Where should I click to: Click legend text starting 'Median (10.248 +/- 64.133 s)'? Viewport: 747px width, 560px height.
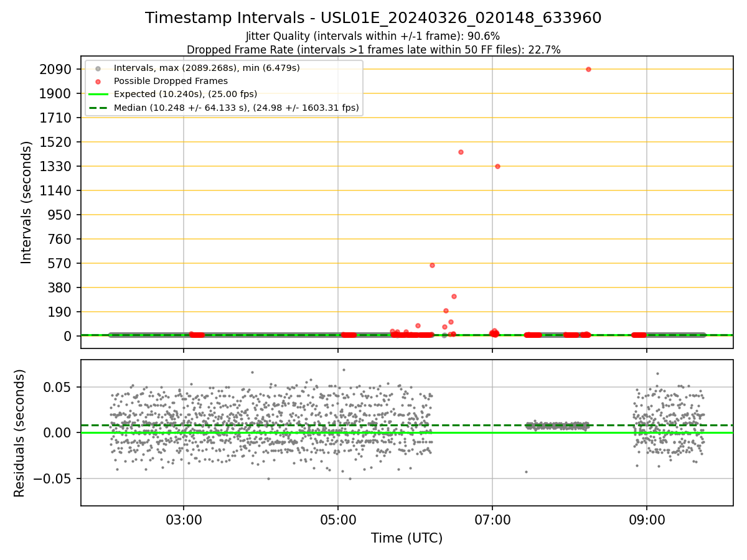tap(237, 108)
